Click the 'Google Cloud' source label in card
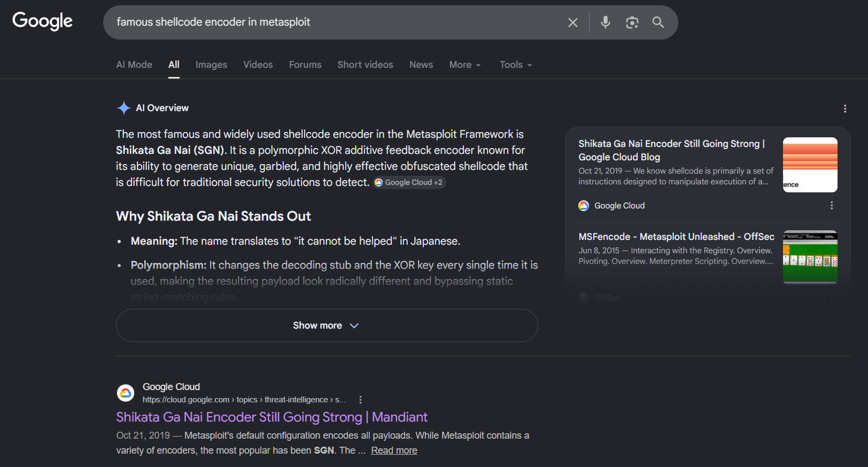This screenshot has height=467, width=868. (619, 206)
